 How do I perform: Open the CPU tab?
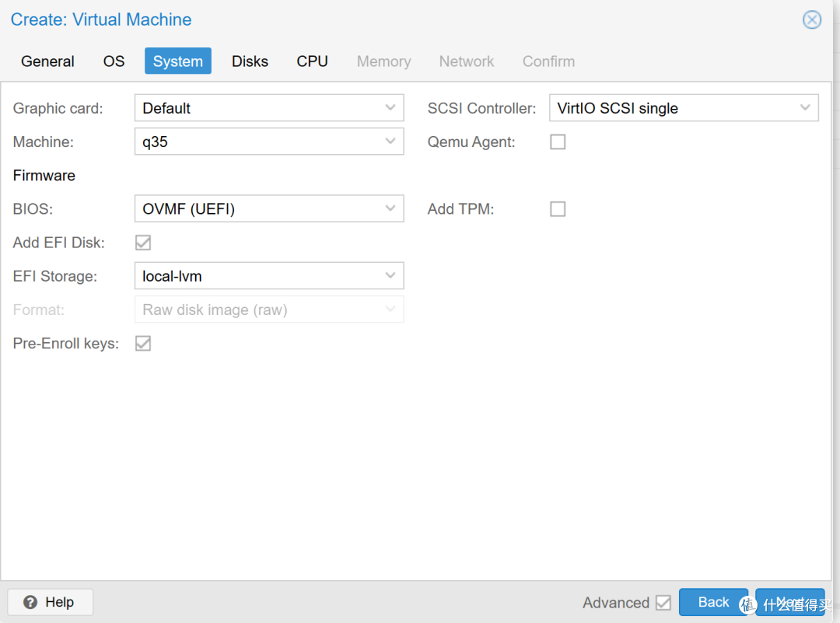click(313, 61)
